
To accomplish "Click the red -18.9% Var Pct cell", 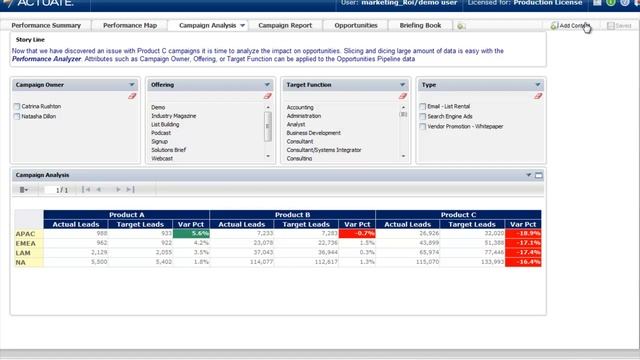I will coord(523,233).
